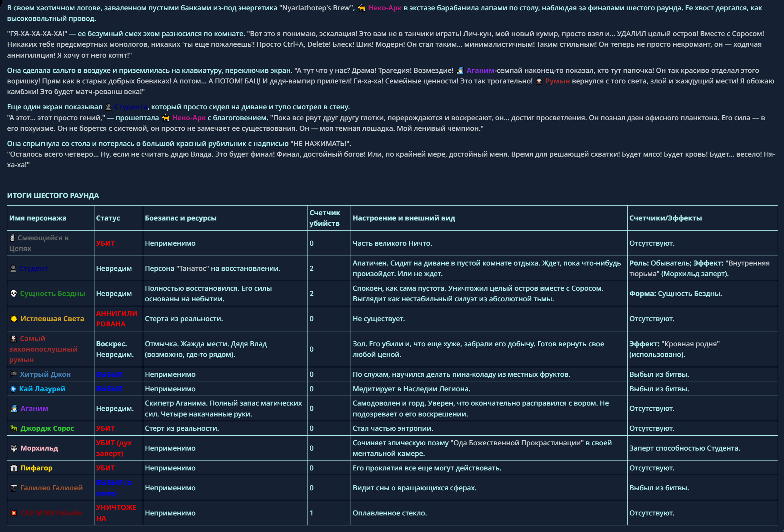Click the sun icon beside Истлевшая Света
The image size is (784, 532).
coord(14,318)
